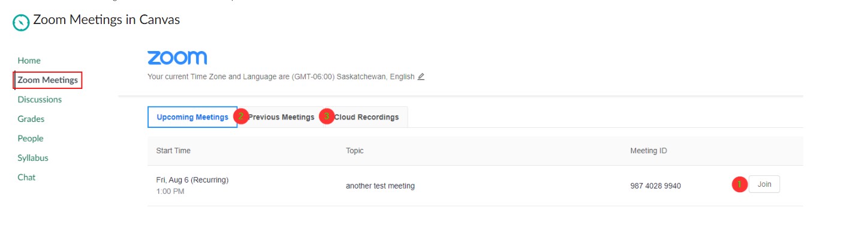
Task: Click meeting ID 987 4028 9940
Action: click(x=655, y=186)
